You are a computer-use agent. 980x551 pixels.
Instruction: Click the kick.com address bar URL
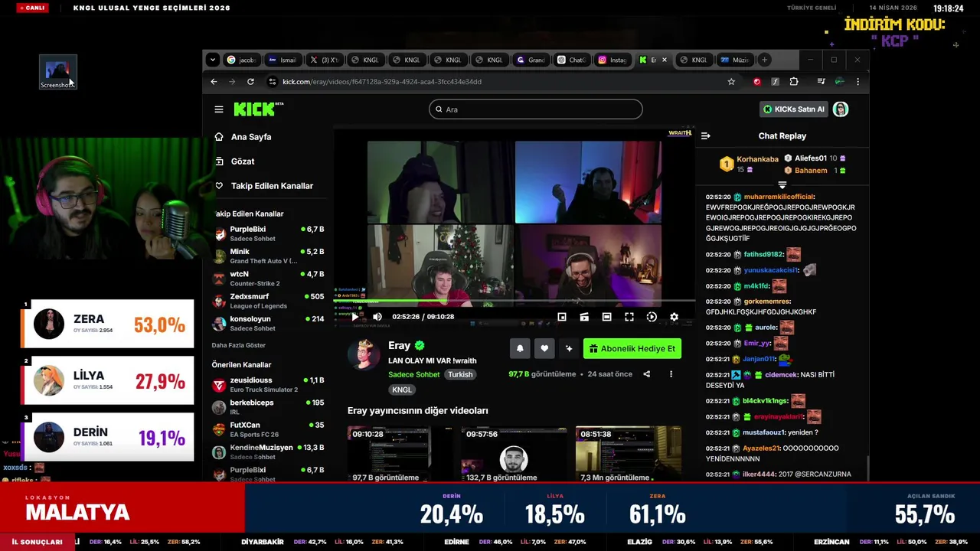(x=382, y=82)
